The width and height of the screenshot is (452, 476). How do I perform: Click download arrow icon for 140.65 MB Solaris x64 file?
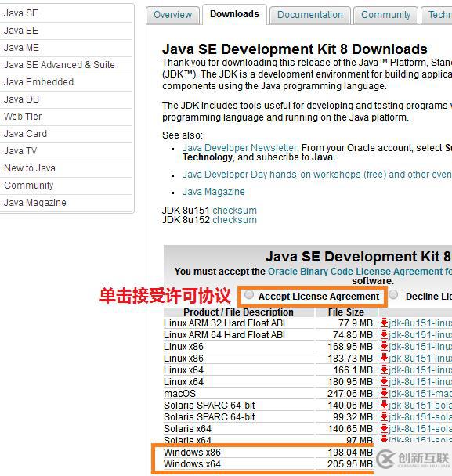tap(384, 429)
